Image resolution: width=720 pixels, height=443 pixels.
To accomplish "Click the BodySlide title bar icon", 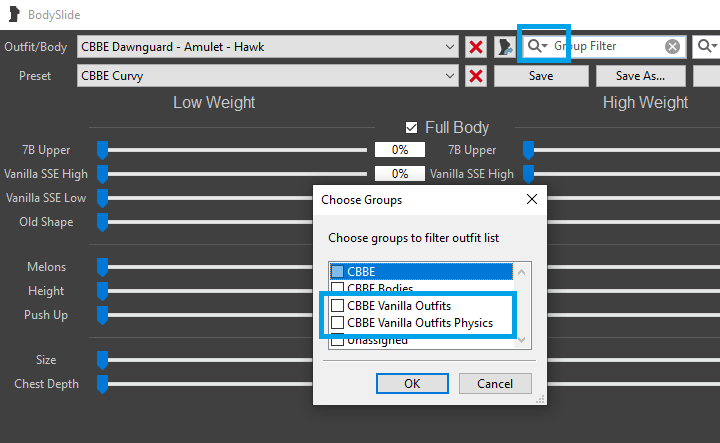I will tap(14, 14).
